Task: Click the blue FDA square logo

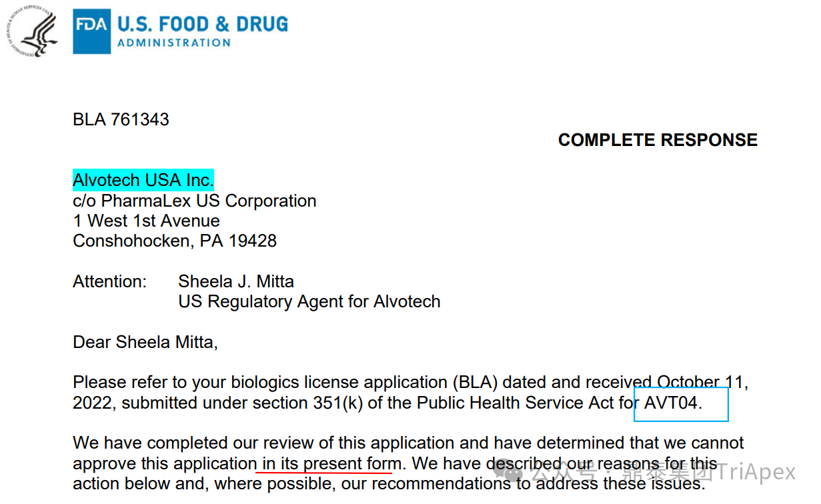Action: point(92,32)
